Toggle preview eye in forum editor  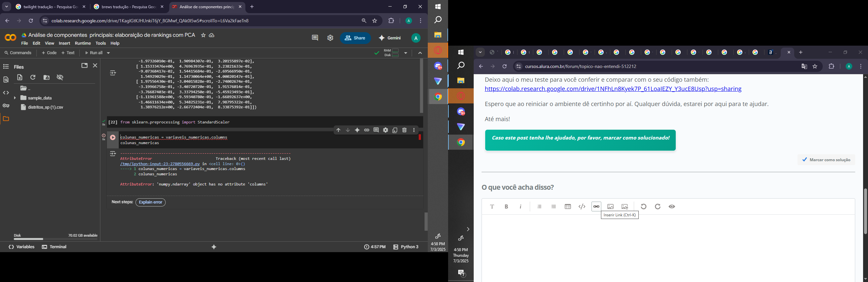pos(672,207)
